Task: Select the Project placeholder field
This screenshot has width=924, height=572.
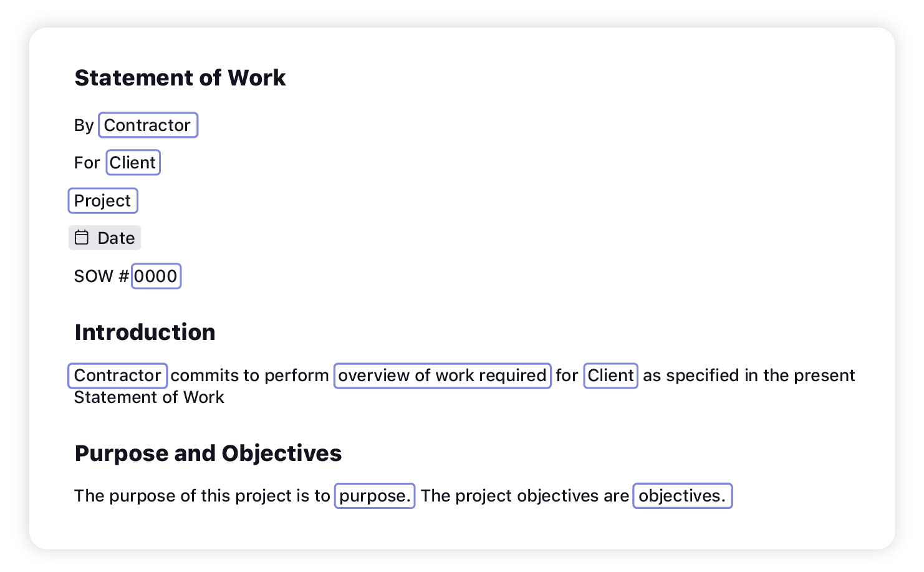Action: coord(102,201)
